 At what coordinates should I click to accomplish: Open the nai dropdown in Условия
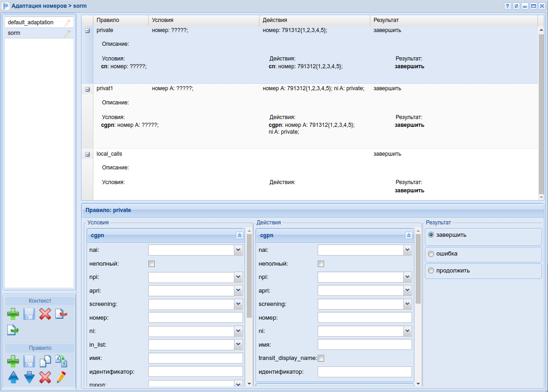pos(238,250)
